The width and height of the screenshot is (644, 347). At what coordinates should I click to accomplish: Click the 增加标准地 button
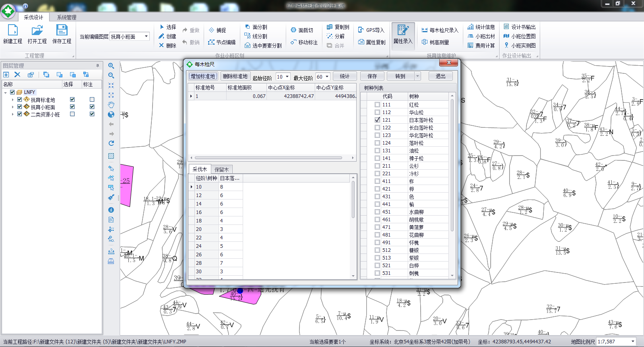[203, 76]
